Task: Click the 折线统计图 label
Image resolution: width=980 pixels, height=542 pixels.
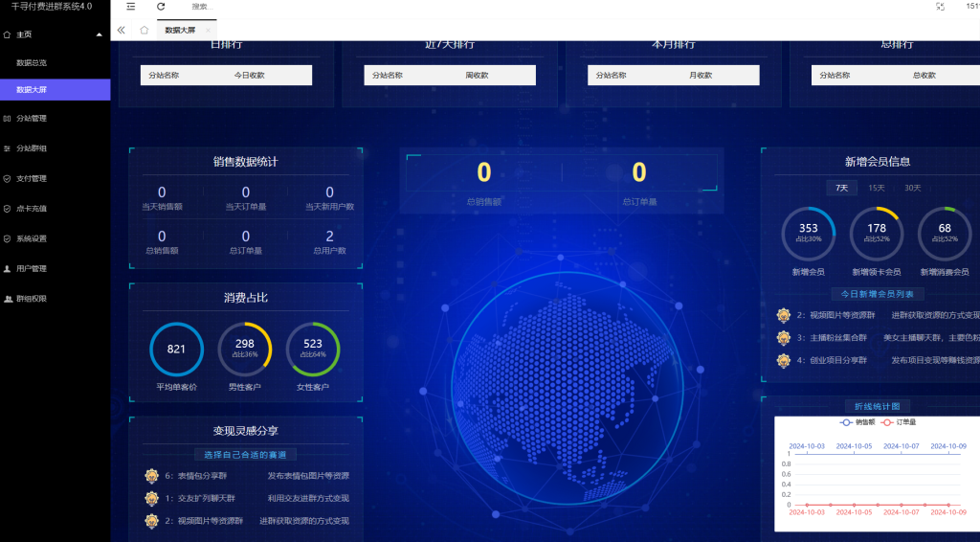Action: tap(877, 406)
